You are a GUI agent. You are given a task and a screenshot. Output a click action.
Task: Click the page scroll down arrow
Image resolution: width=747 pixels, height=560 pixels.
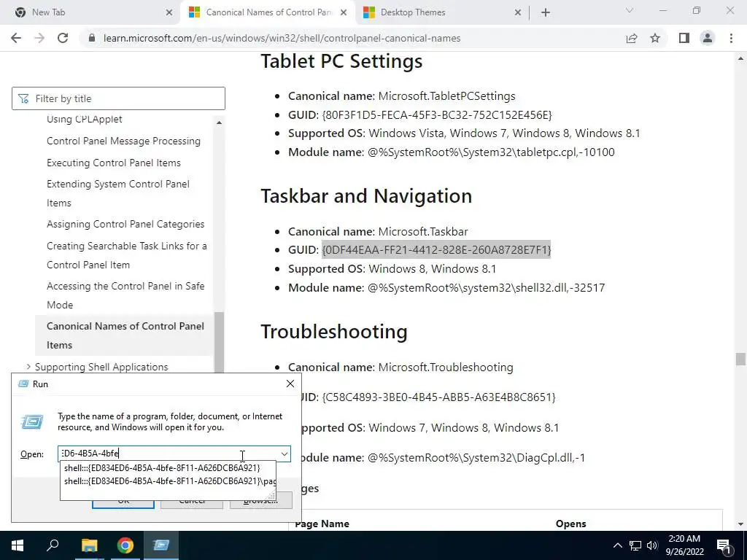point(740,524)
